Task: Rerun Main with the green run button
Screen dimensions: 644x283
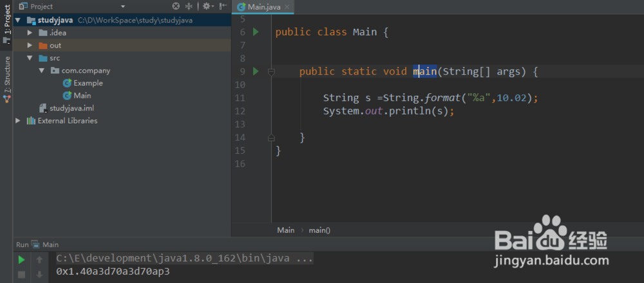Action: pos(21,260)
